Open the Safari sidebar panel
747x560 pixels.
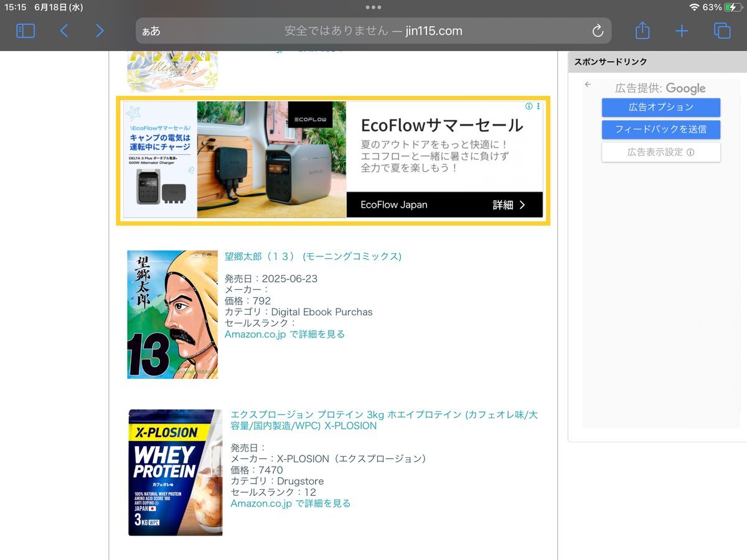(26, 30)
